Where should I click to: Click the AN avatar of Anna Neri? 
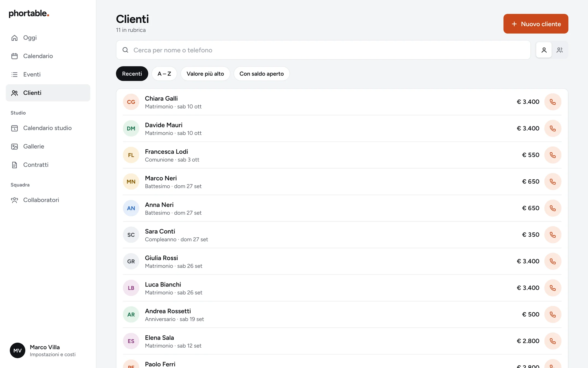tap(131, 208)
